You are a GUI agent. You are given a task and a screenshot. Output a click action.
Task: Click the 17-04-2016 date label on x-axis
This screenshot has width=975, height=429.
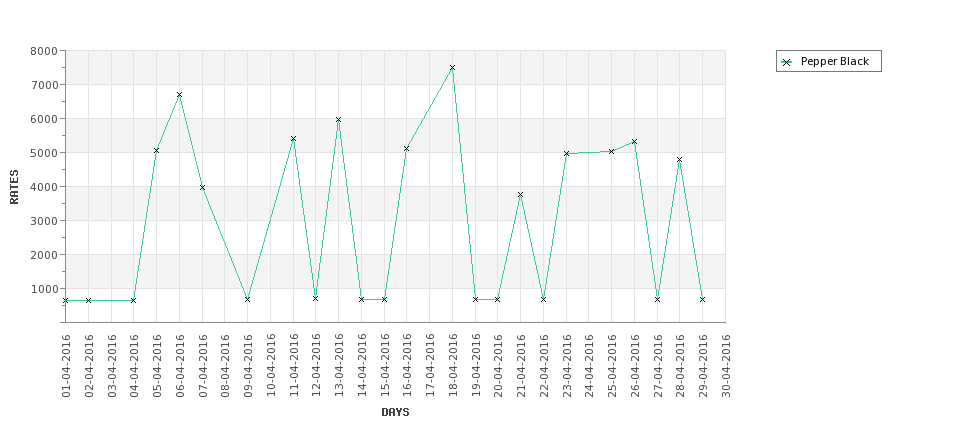(430, 366)
